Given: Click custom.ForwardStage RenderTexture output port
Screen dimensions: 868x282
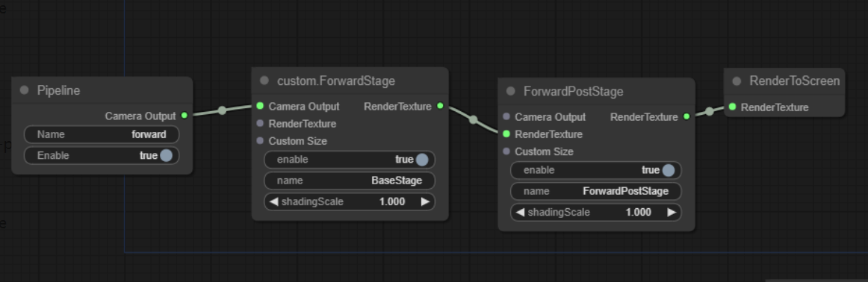Looking at the screenshot, I should click(440, 106).
